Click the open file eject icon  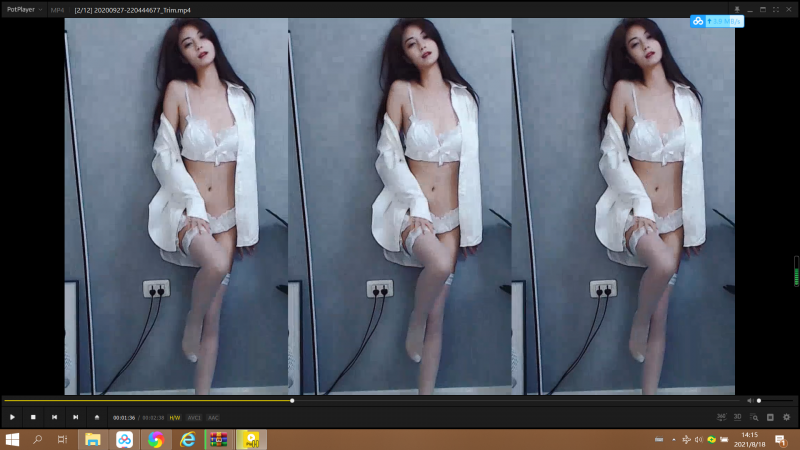pyautogui.click(x=97, y=417)
